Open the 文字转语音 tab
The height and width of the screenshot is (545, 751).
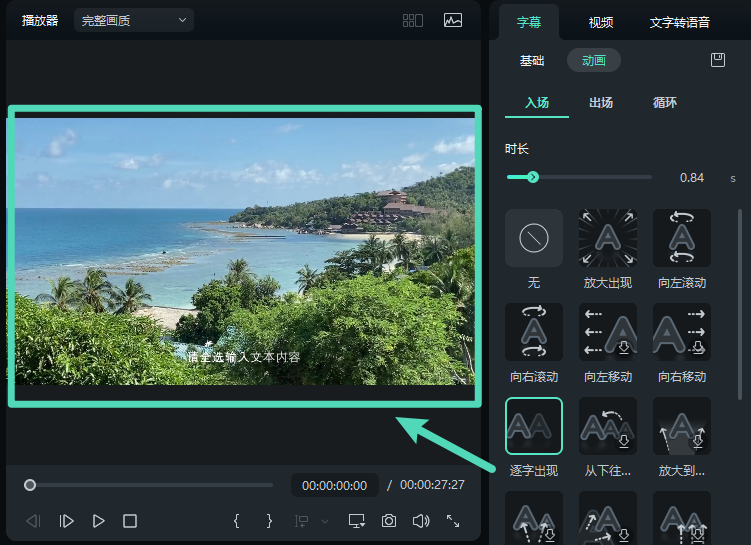(679, 22)
